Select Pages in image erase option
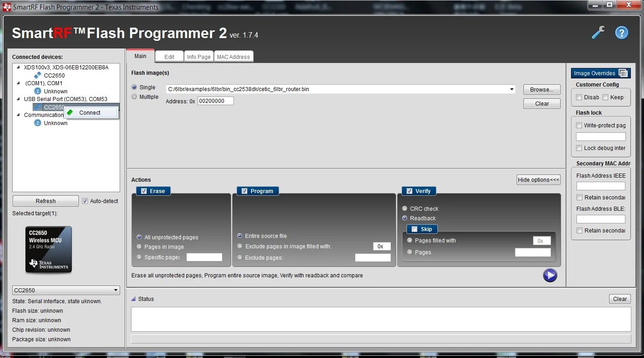 (x=139, y=247)
